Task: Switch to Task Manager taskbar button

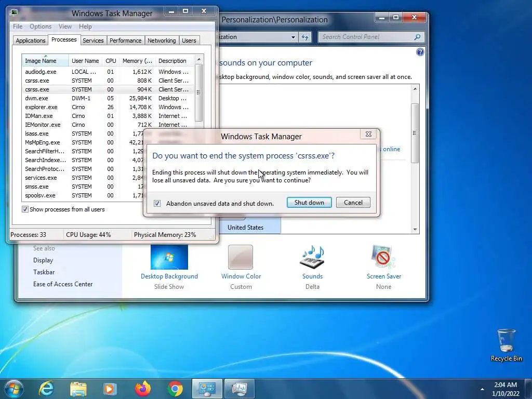Action: coord(240,389)
